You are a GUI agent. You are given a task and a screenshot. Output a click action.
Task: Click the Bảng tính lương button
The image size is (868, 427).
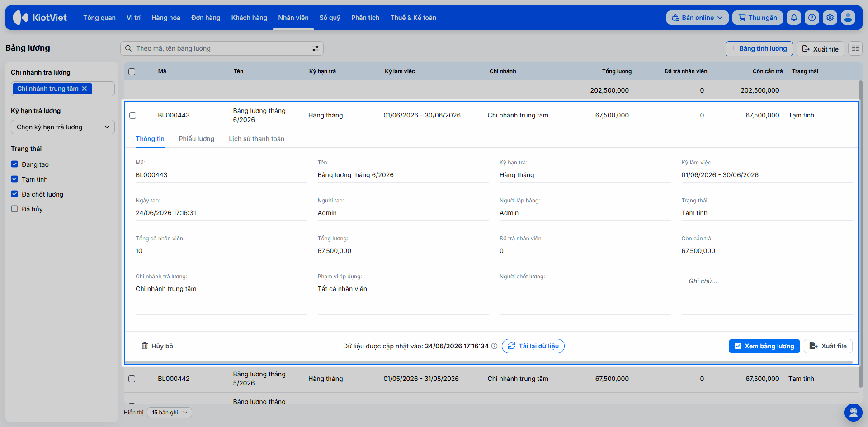coord(759,48)
